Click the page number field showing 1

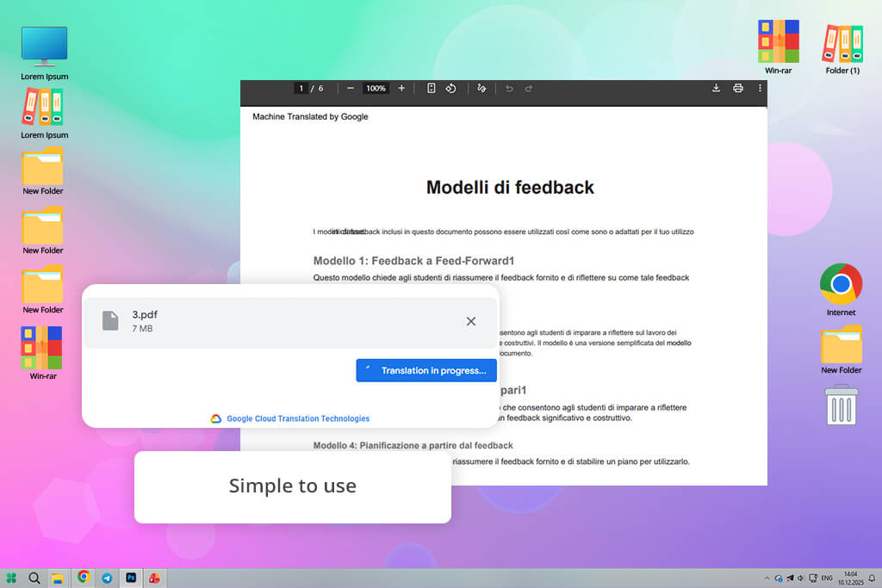(301, 89)
